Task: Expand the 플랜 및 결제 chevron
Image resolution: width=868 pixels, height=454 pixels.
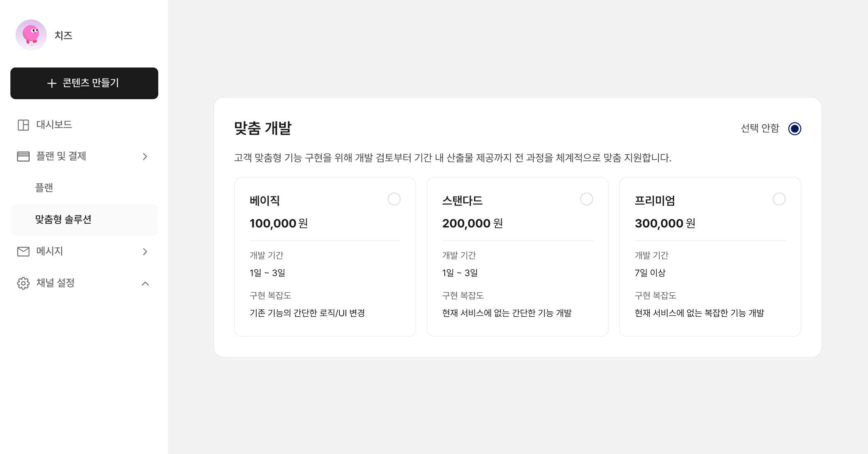Action: [145, 157]
